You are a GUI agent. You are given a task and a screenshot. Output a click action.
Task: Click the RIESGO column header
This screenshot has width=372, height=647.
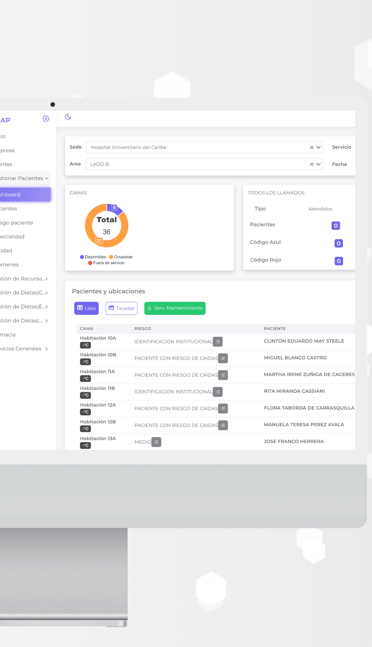143,329
